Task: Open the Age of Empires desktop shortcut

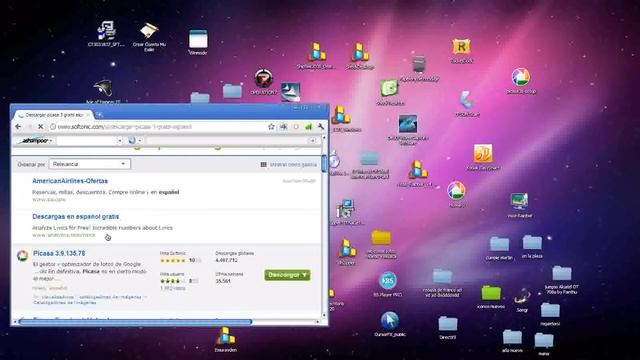Action: click(103, 91)
